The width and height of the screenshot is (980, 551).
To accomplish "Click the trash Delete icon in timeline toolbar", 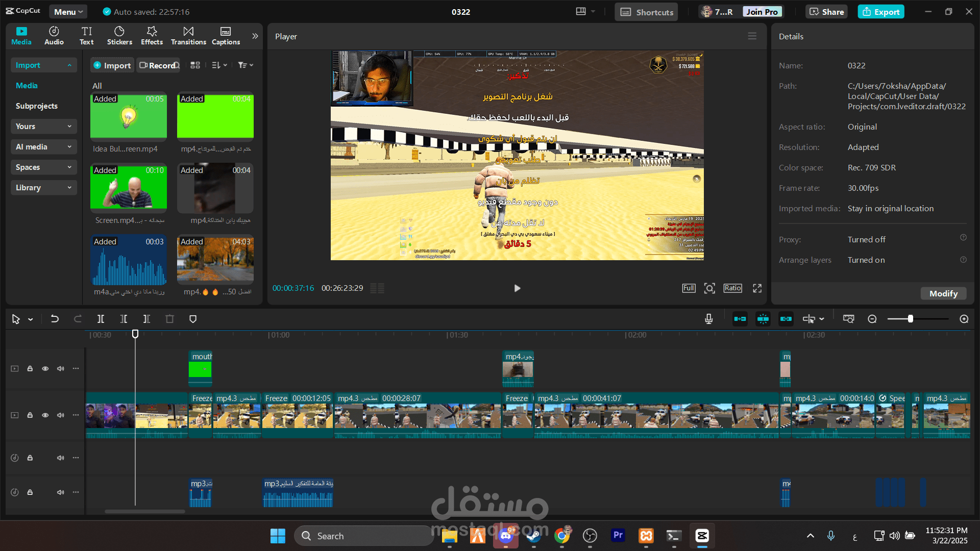I will pos(170,319).
